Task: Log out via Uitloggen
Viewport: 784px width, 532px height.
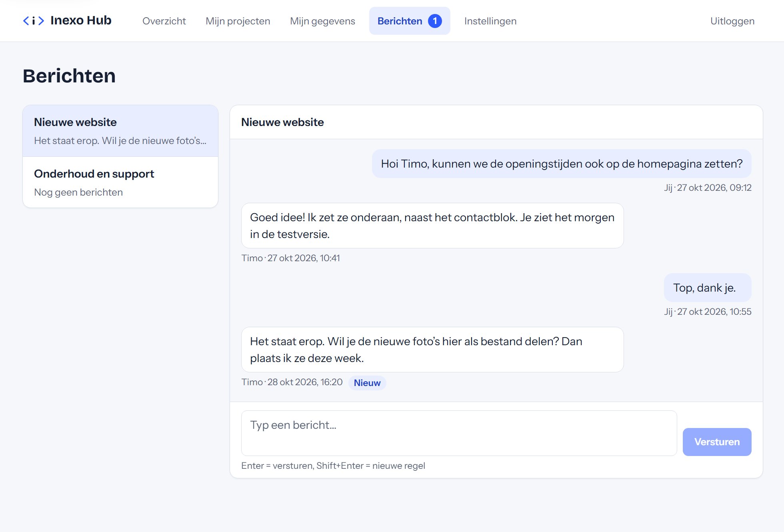Action: 732,21
